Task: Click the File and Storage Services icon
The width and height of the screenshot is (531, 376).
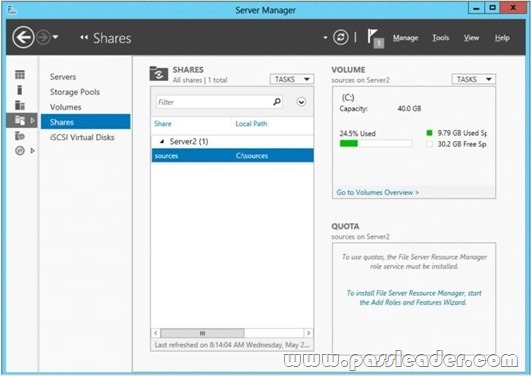Action: tap(20, 120)
